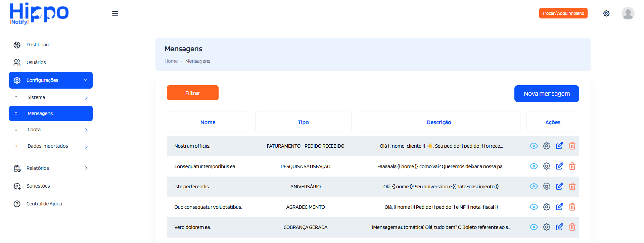Click the Home breadcrumb link
This screenshot has width=644, height=243.
(x=171, y=61)
